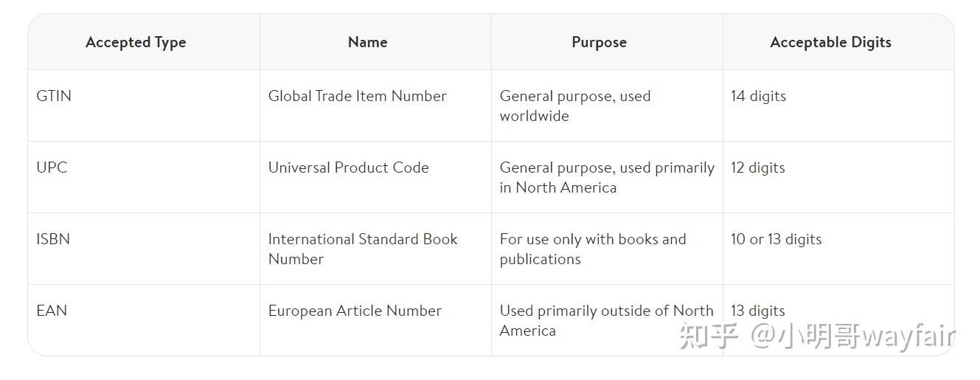Click the Purpose column header

click(599, 43)
